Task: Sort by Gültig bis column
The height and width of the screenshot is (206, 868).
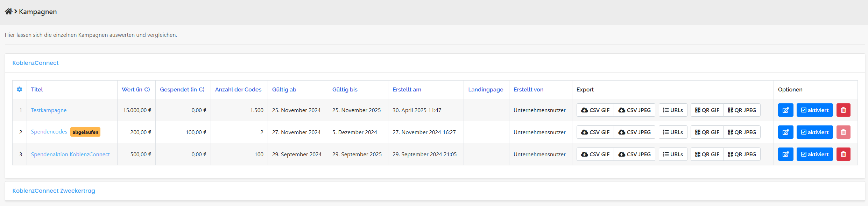Action: [x=345, y=89]
